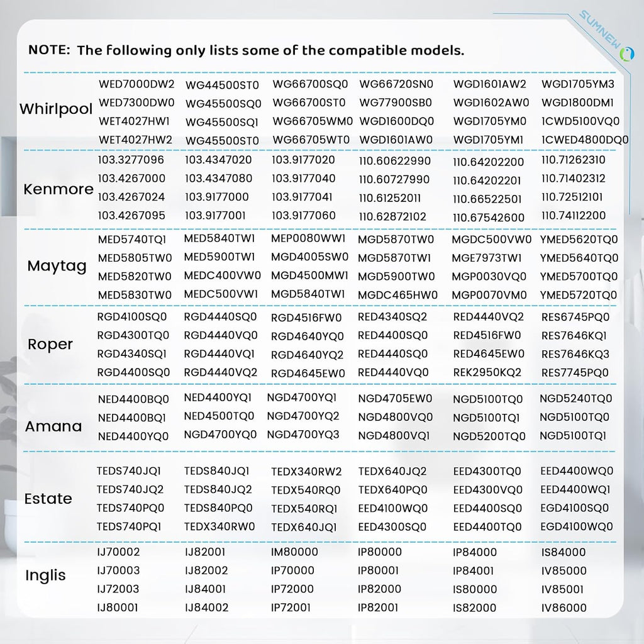
Task: Click Amana model NGD4700YQ3
Action: coord(303,435)
